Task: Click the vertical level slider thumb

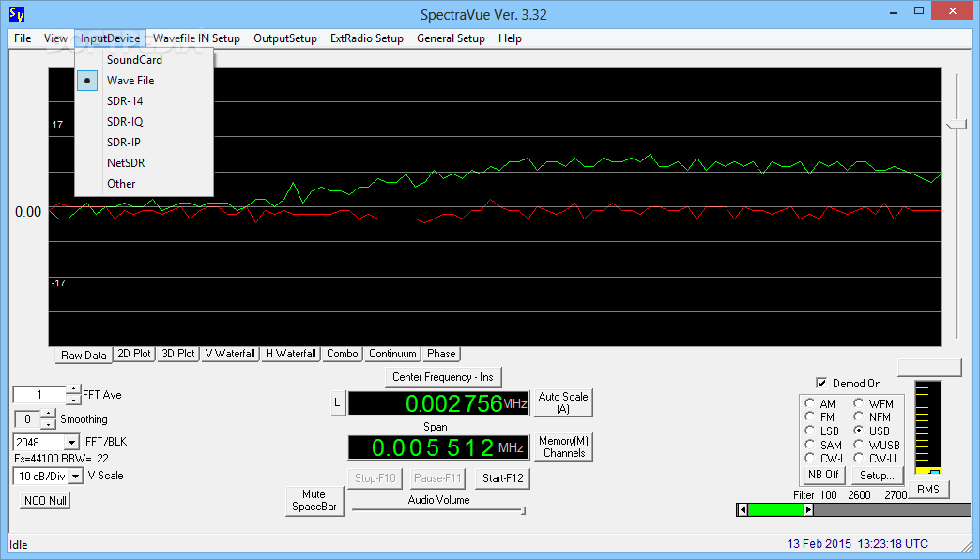Action: tap(957, 125)
